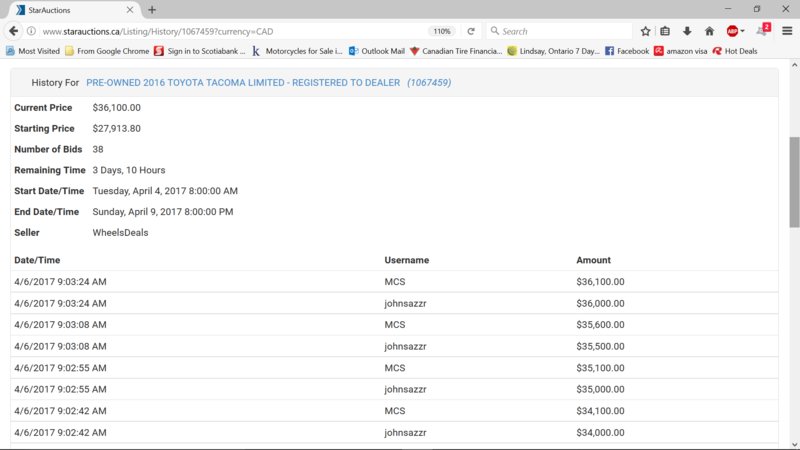Open site information icon in address bar
Viewport: 800px width, 450px height.
click(31, 31)
